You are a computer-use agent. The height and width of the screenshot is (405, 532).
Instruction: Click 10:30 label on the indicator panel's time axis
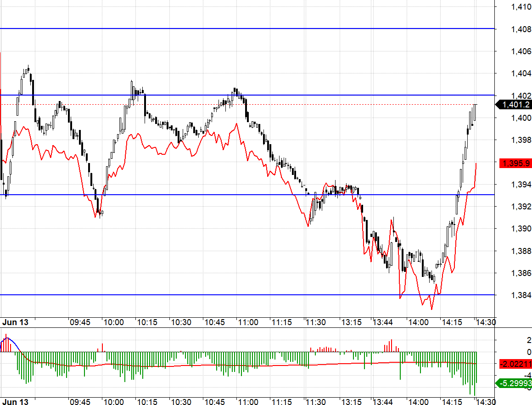click(x=181, y=402)
